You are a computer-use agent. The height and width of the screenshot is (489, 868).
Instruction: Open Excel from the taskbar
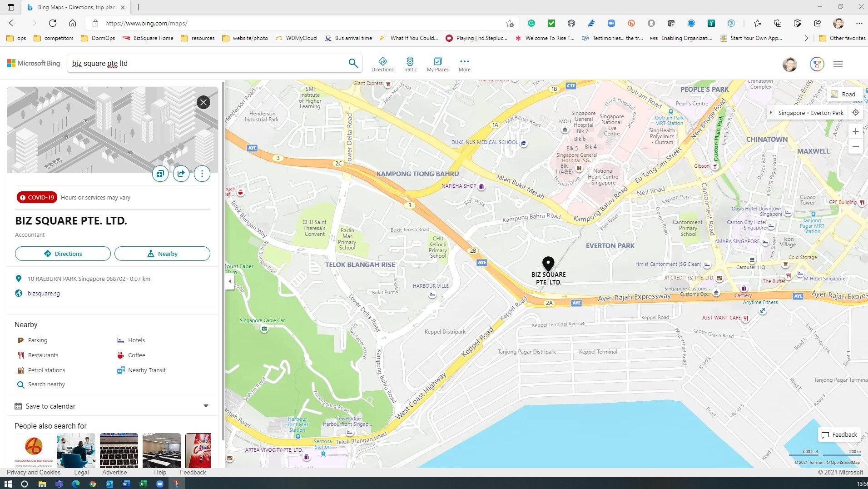143,484
